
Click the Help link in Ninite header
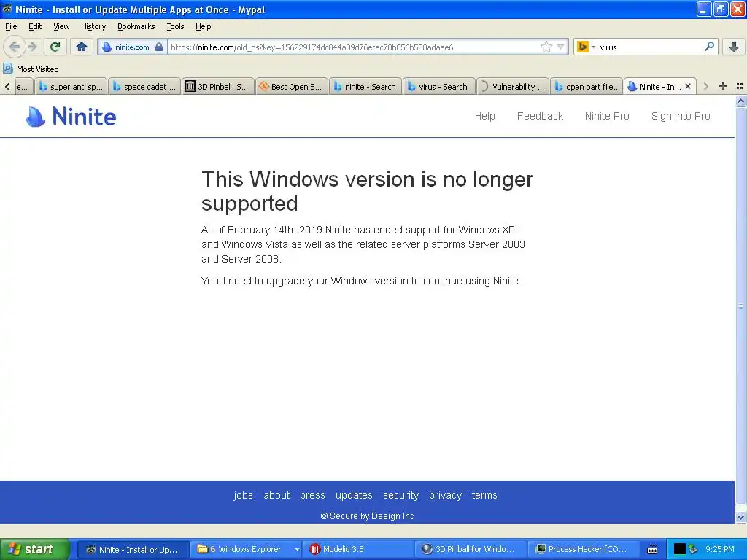(x=484, y=116)
